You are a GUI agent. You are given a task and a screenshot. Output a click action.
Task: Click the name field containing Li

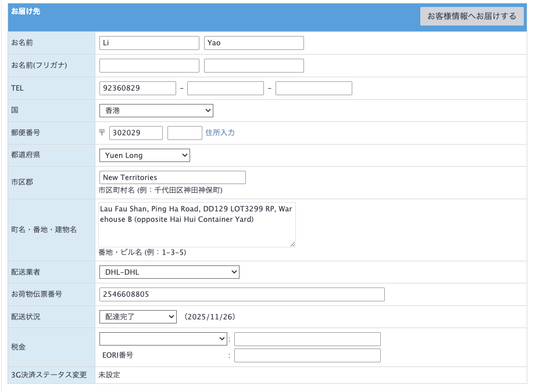pos(149,43)
